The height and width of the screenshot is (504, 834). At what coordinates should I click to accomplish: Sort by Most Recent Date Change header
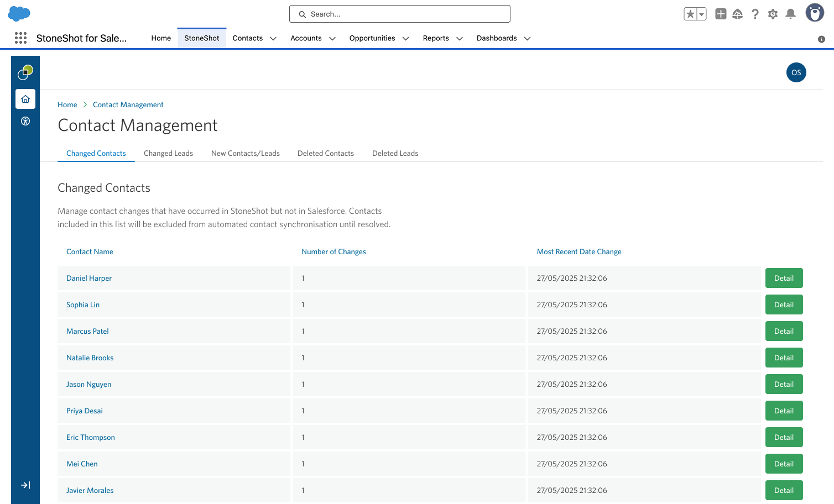point(579,251)
